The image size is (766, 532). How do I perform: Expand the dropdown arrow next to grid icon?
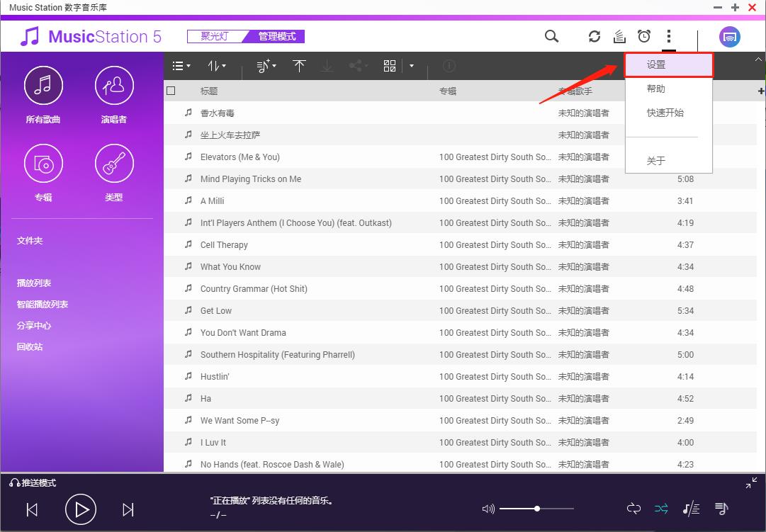click(x=411, y=65)
